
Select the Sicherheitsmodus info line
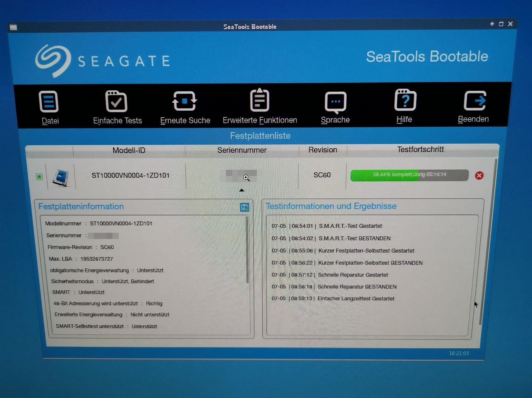point(102,281)
